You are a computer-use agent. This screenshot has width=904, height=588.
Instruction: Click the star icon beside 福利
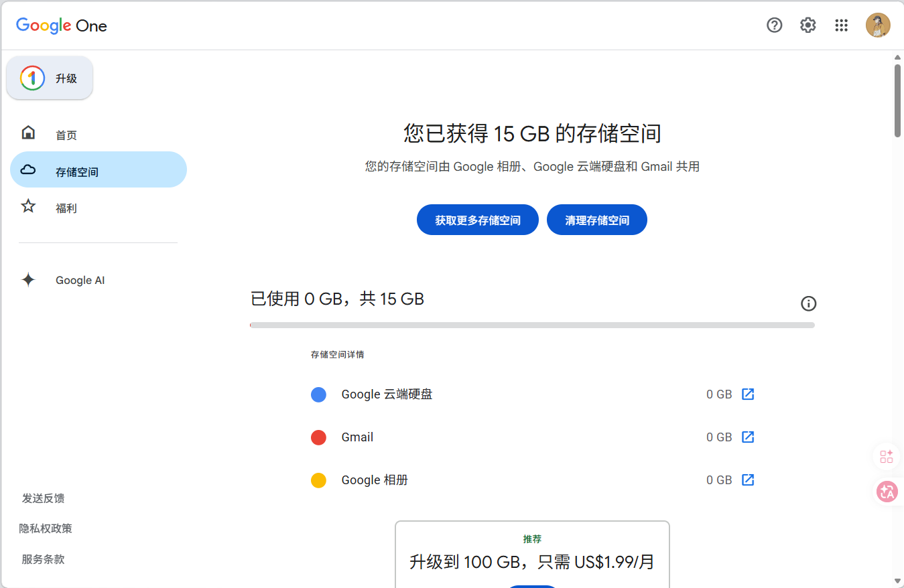(x=28, y=206)
